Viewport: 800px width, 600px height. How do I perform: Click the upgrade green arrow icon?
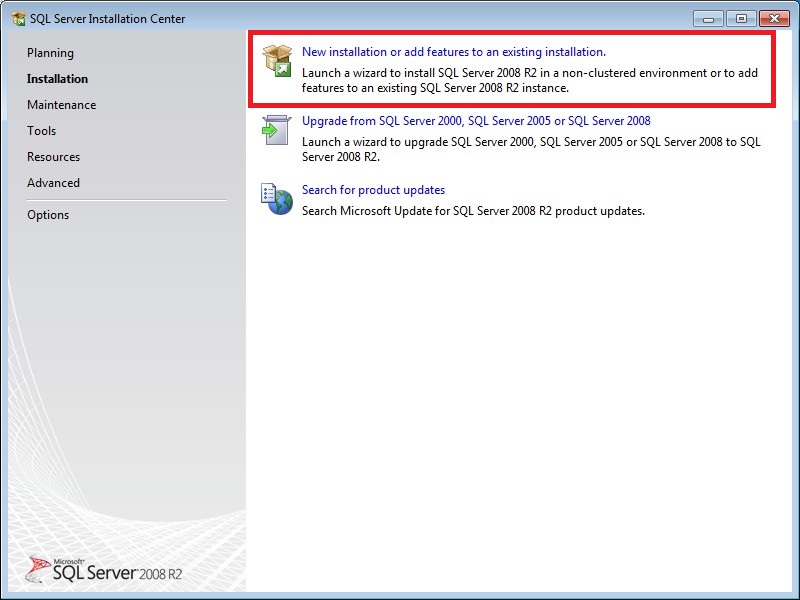click(x=276, y=129)
